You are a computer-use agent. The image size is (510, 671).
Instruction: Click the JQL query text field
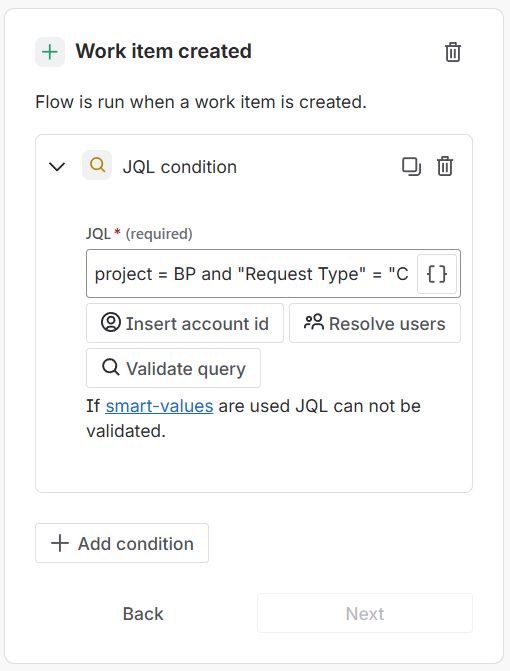pyautogui.click(x=252, y=274)
